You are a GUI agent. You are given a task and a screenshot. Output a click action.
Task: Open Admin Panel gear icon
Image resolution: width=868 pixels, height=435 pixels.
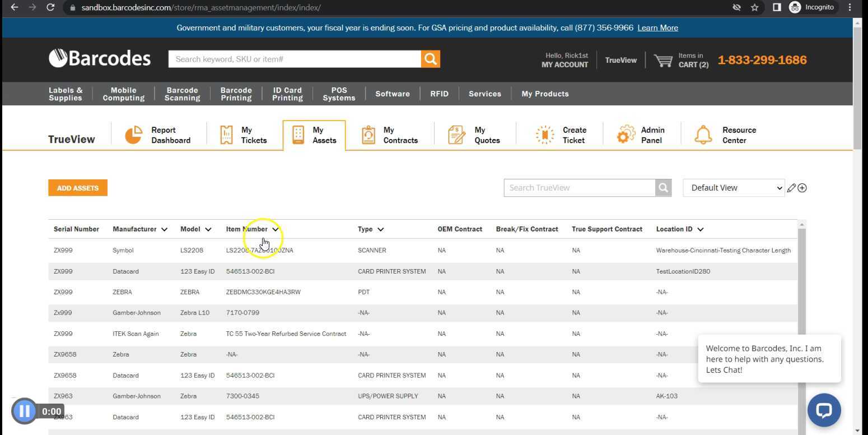626,135
